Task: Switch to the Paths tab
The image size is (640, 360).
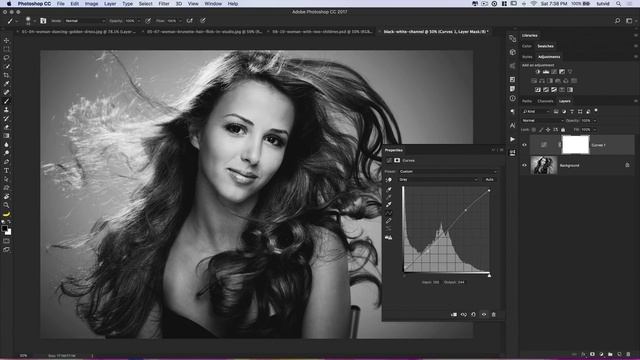Action: (x=527, y=101)
